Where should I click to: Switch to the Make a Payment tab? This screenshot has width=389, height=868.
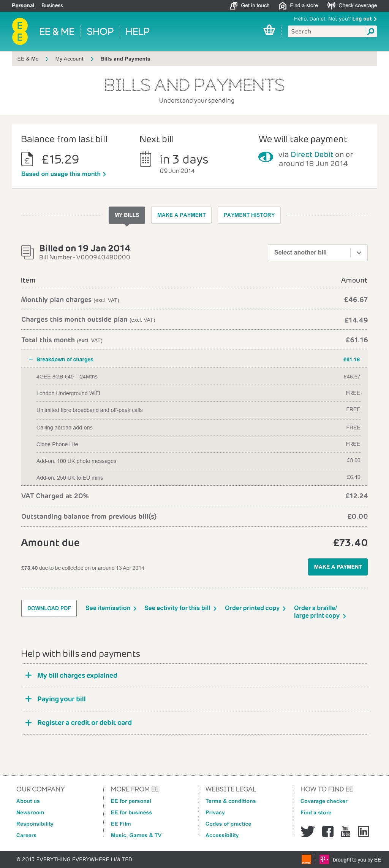point(182,215)
